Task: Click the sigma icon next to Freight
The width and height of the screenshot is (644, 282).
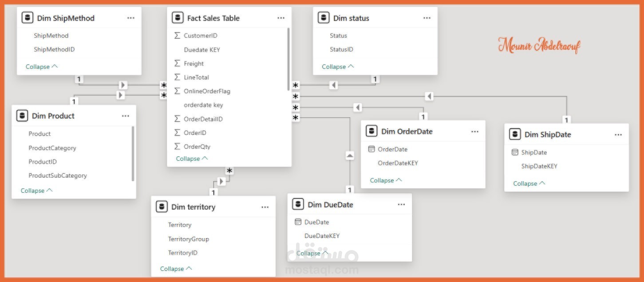Action: click(x=178, y=64)
